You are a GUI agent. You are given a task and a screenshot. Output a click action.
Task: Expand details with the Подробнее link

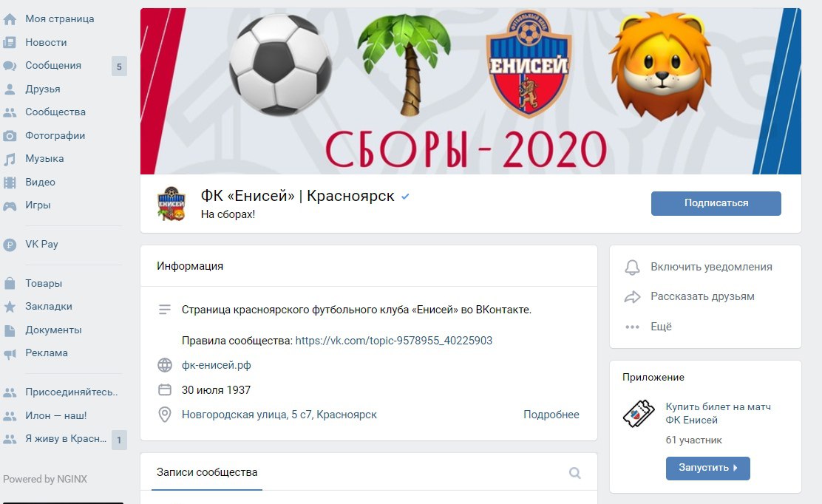tap(551, 415)
